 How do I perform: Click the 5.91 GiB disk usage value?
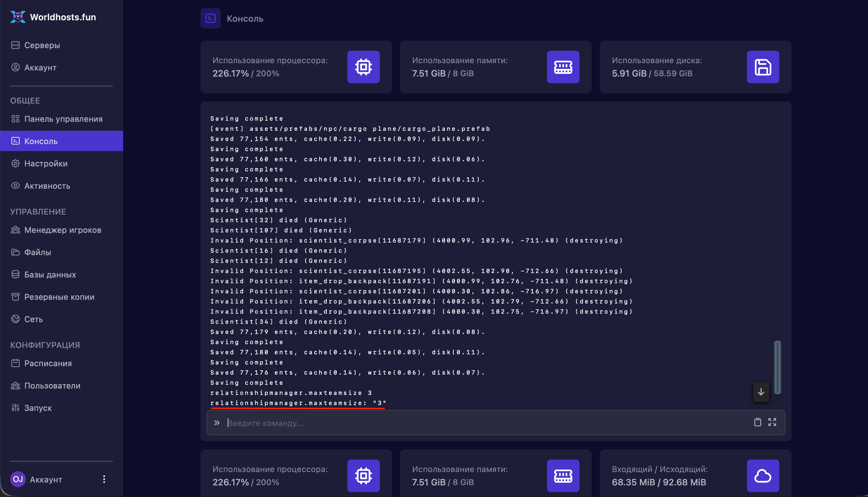(x=629, y=73)
